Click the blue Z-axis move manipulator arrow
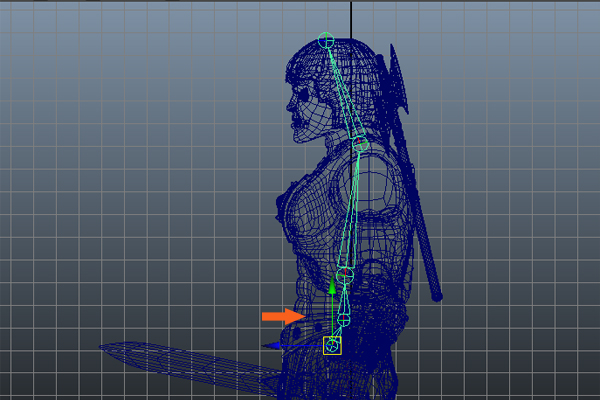This screenshot has width=600, height=400. coord(272,346)
